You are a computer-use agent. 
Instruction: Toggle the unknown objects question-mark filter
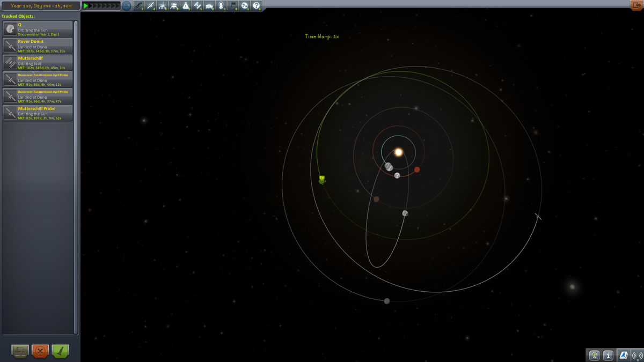click(x=257, y=5)
